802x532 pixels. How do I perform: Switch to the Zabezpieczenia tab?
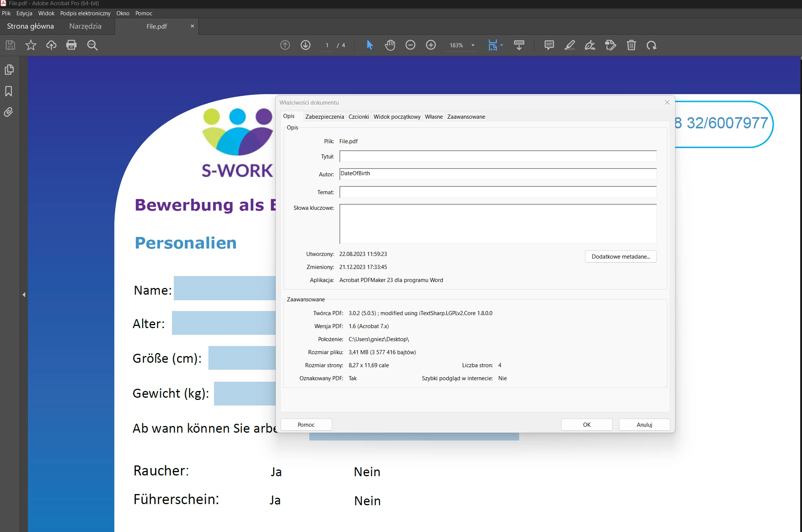pyautogui.click(x=325, y=116)
